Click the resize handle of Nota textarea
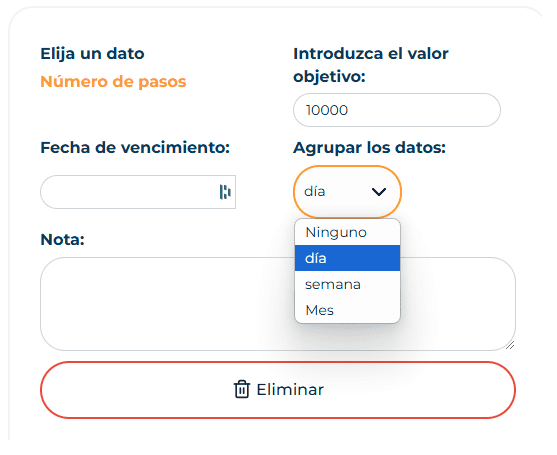The height and width of the screenshot is (455, 557). point(510,345)
